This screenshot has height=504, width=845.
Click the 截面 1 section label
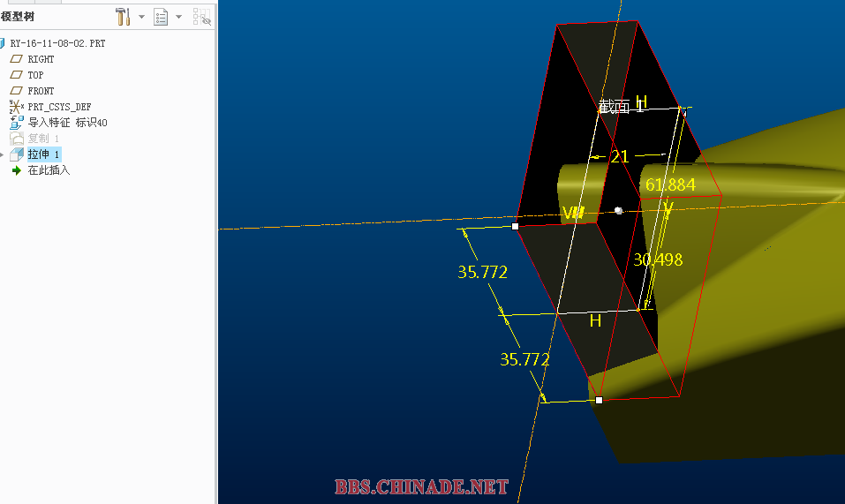point(621,107)
